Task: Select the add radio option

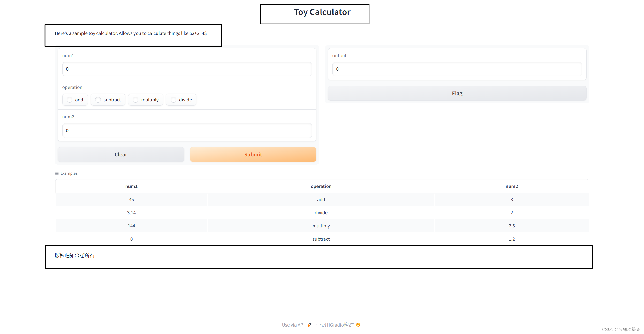Action: pyautogui.click(x=70, y=100)
